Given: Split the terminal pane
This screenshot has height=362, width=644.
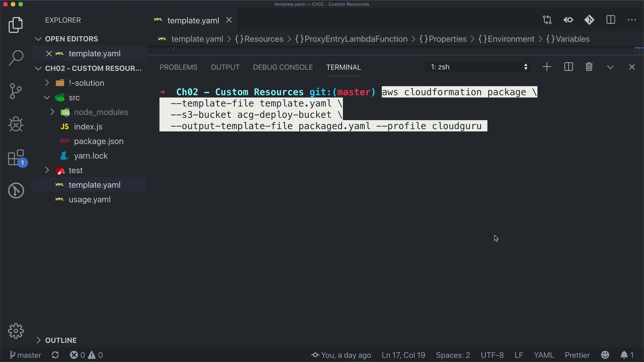Looking at the screenshot, I should pos(569,67).
